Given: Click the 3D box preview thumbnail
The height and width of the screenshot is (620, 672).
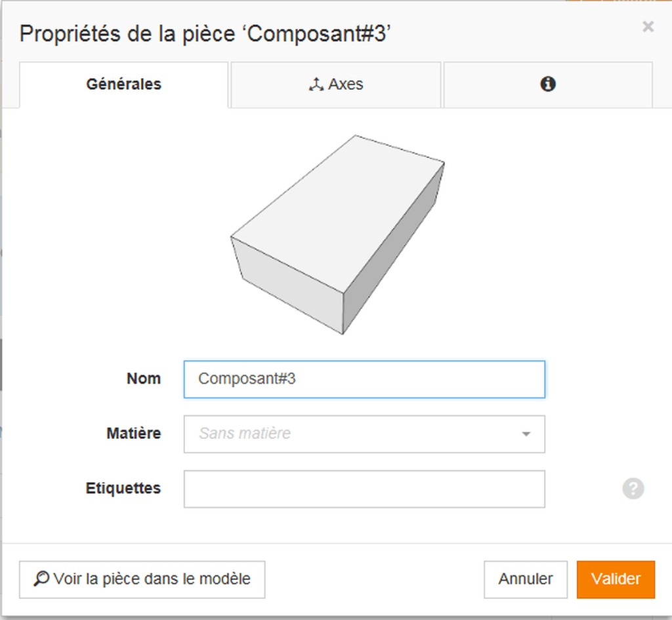Looking at the screenshot, I should [x=337, y=234].
